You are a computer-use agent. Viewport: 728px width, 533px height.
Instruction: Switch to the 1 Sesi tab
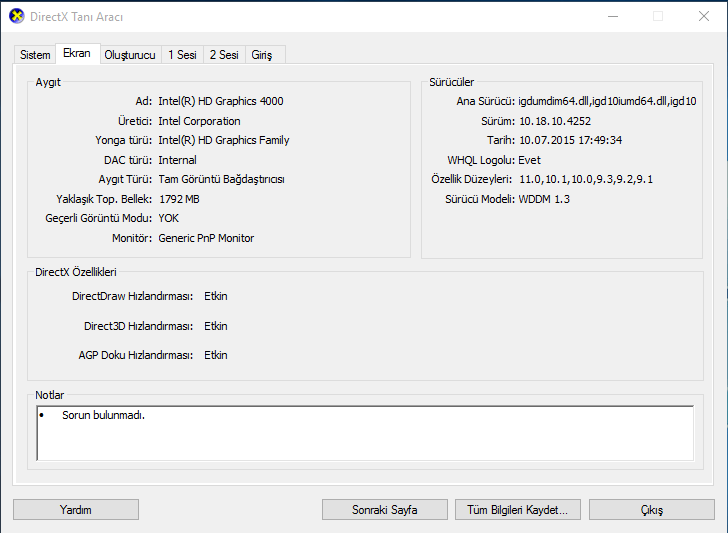tap(182, 55)
